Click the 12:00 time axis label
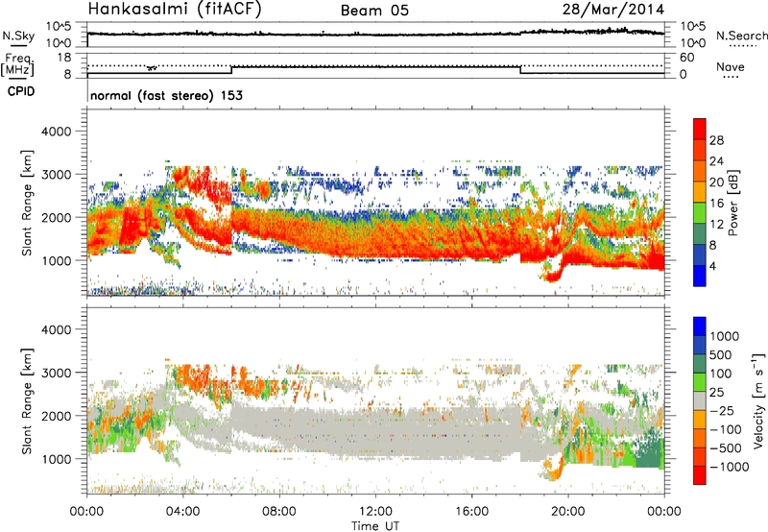Image resolution: width=768 pixels, height=532 pixels. point(375,512)
